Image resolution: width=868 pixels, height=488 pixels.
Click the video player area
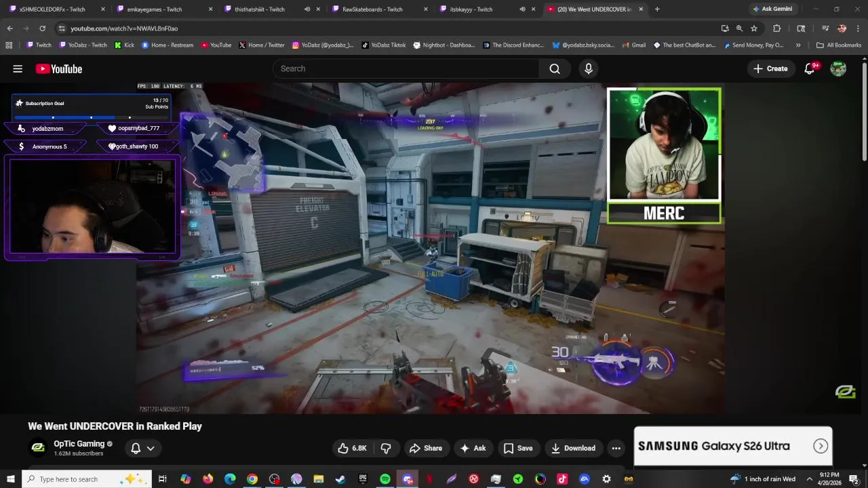point(431,248)
